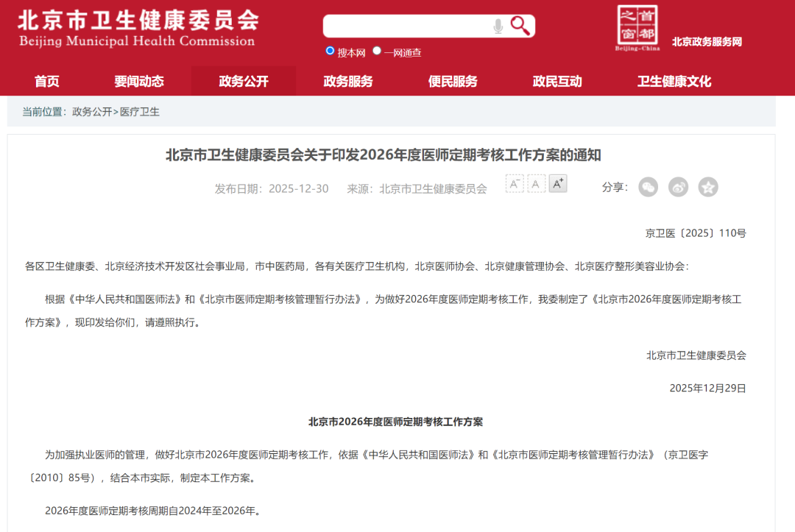This screenshot has width=795, height=532.
Task: Click the magnifying glass search icon
Action: [x=520, y=26]
